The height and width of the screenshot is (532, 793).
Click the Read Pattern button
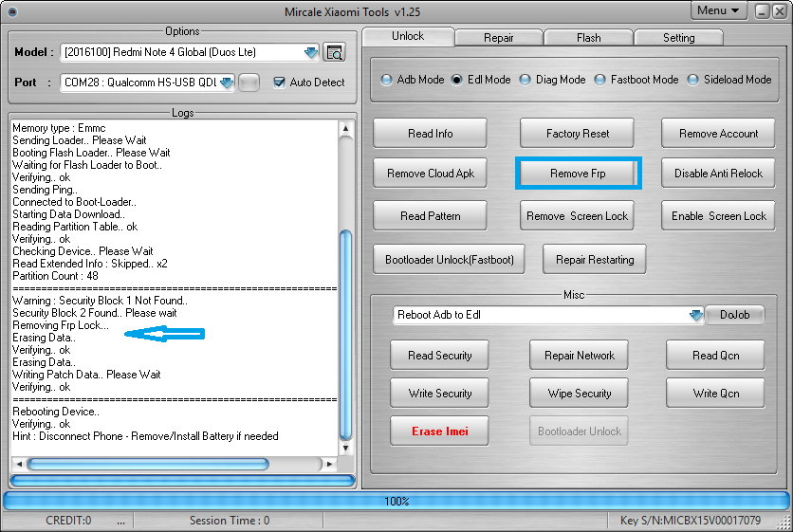pos(431,216)
